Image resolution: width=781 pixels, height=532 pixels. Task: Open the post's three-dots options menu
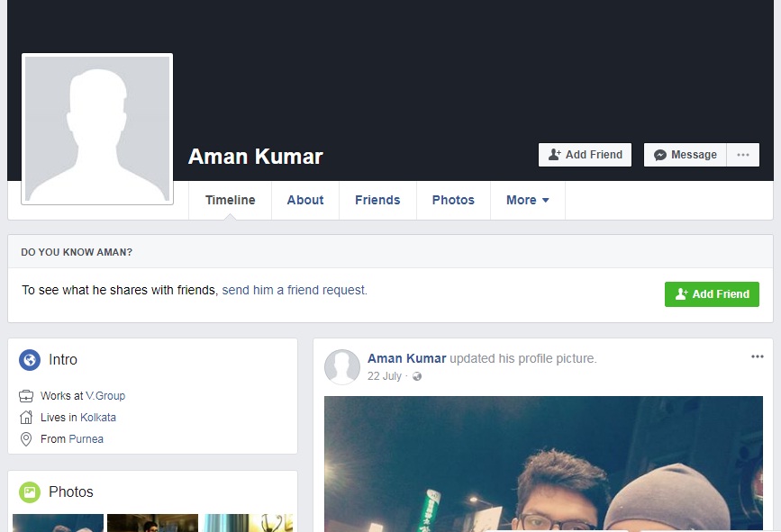pos(757,356)
